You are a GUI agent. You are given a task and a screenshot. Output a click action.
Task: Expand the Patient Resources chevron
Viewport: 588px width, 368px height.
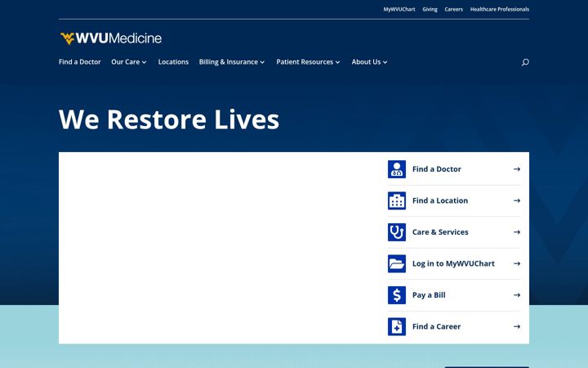pos(337,62)
